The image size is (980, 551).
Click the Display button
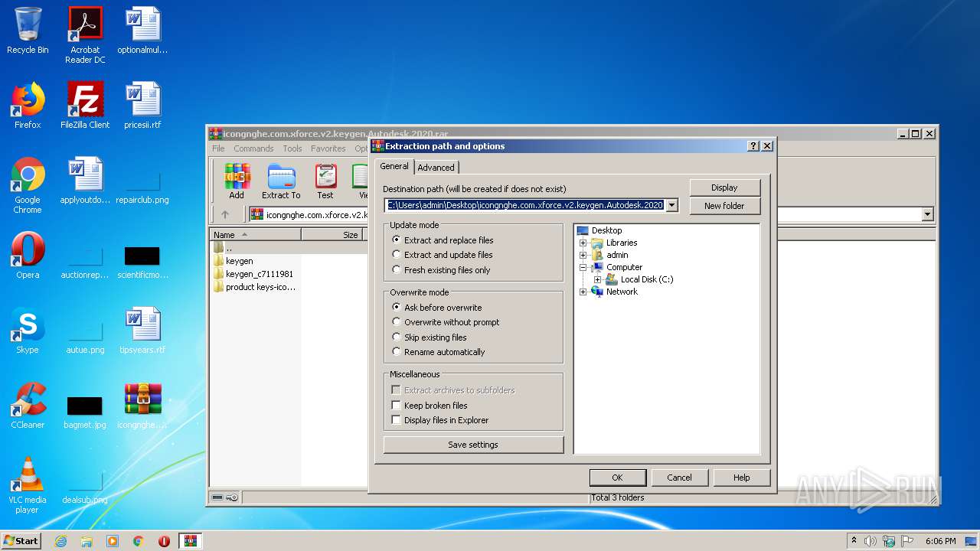(724, 187)
